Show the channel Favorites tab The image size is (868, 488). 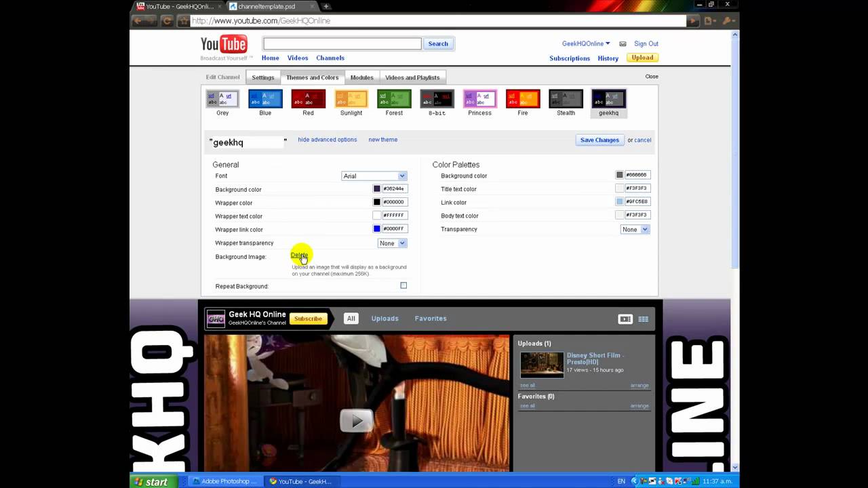click(x=431, y=319)
